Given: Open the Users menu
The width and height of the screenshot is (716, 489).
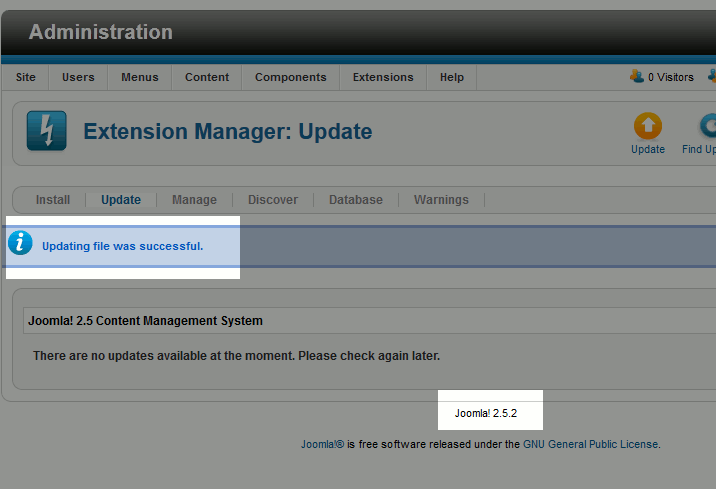Looking at the screenshot, I should (78, 77).
